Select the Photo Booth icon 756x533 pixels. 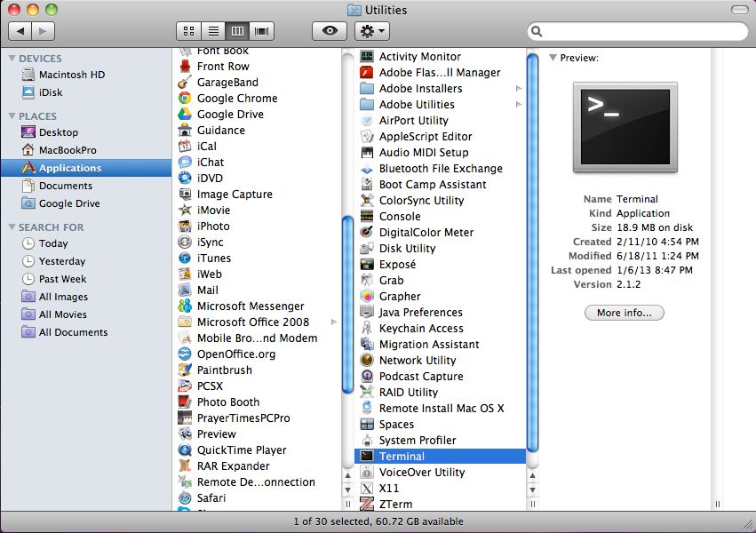coord(185,402)
